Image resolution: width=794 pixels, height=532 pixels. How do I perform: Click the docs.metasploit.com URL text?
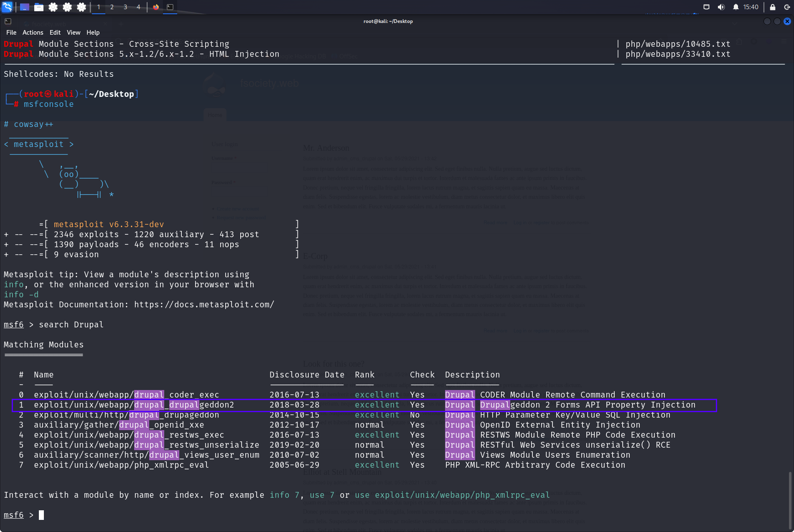204,304
